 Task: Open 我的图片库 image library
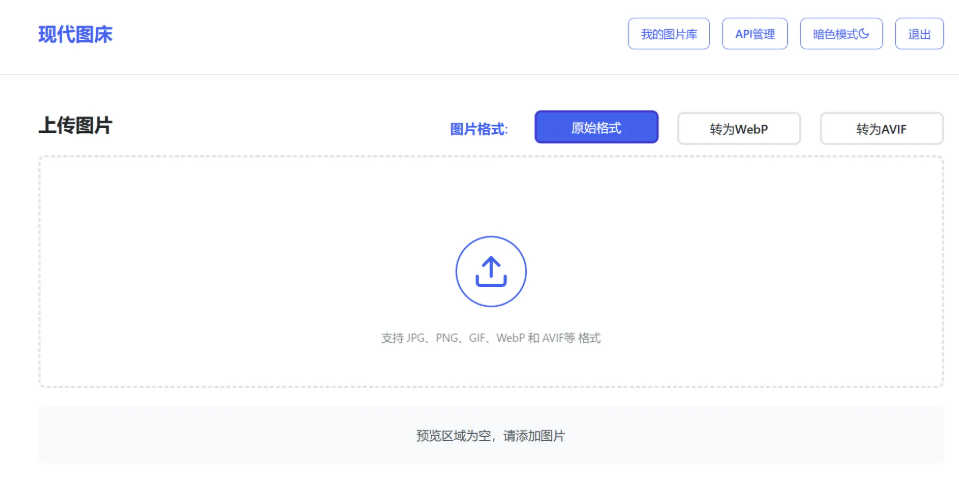pyautogui.click(x=668, y=34)
